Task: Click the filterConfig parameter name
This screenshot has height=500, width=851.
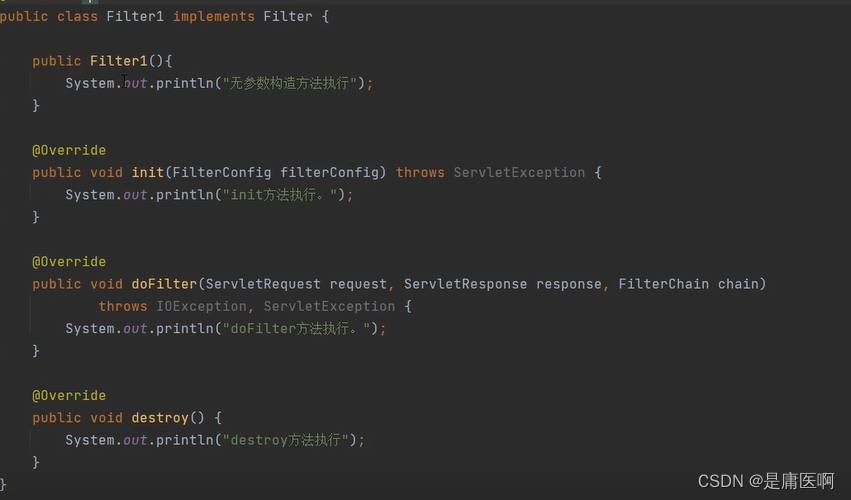Action: pyautogui.click(x=329, y=173)
